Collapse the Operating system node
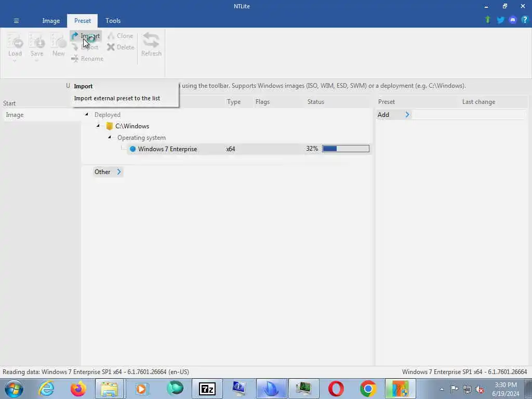The image size is (532, 399). click(110, 137)
